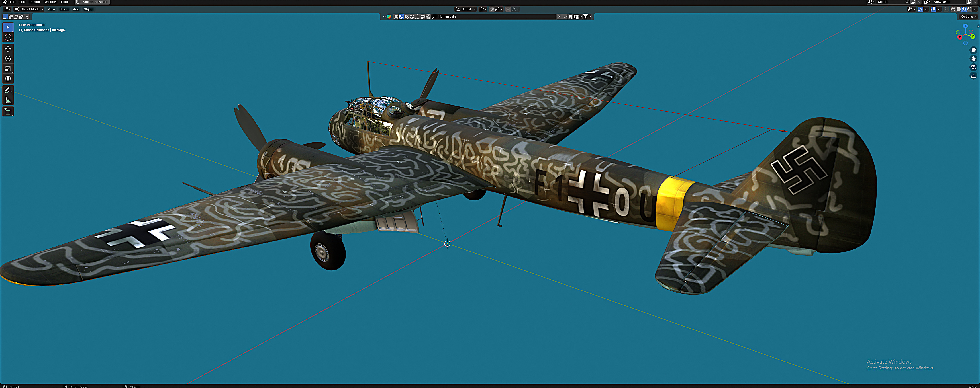
Task: Open the Blender logo menu
Action: (5, 2)
